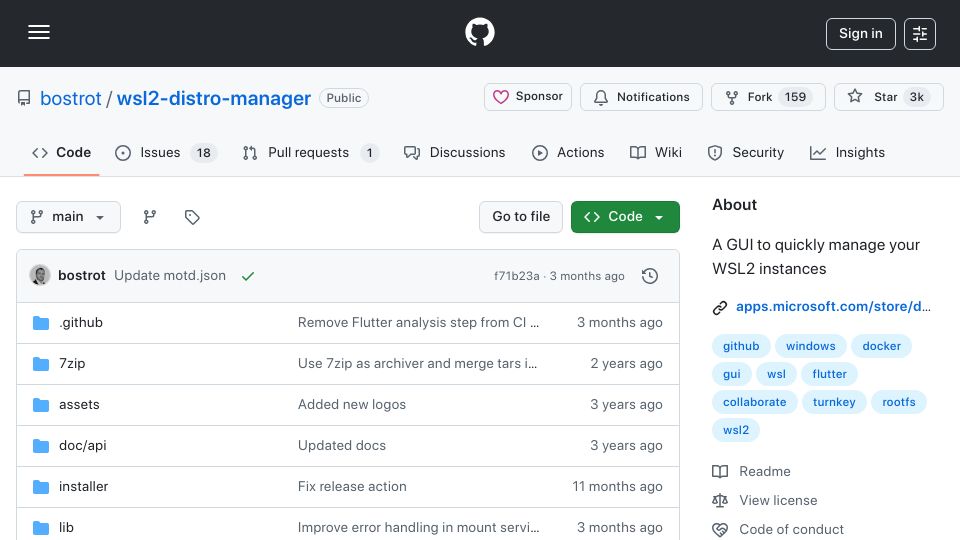960x540 pixels.
Task: Select the windows topic tag
Action: (811, 346)
